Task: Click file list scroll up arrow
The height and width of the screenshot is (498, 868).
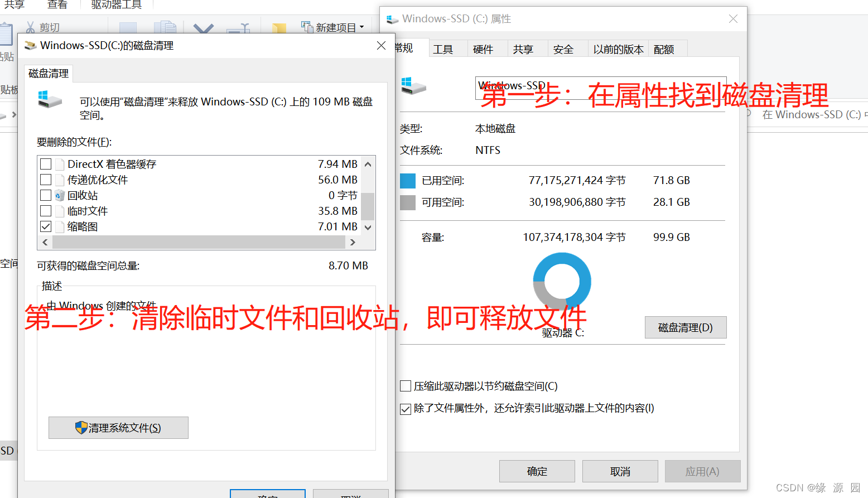Action: (x=368, y=164)
